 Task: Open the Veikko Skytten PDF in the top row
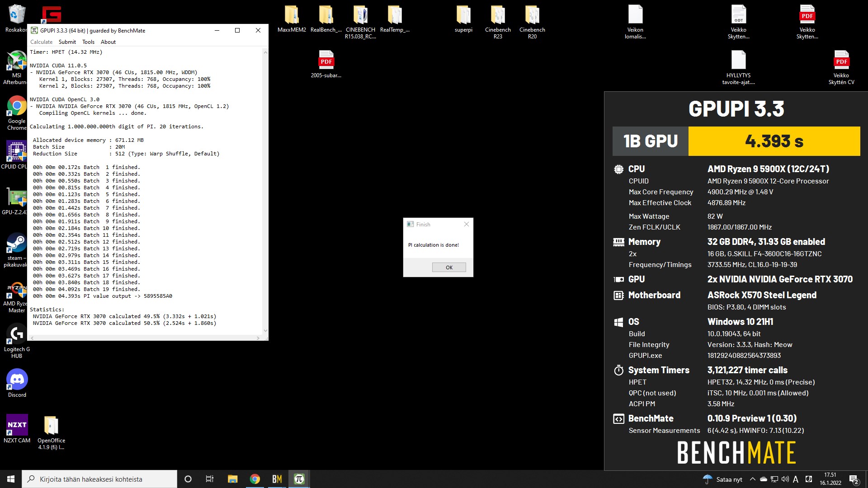[x=807, y=22]
